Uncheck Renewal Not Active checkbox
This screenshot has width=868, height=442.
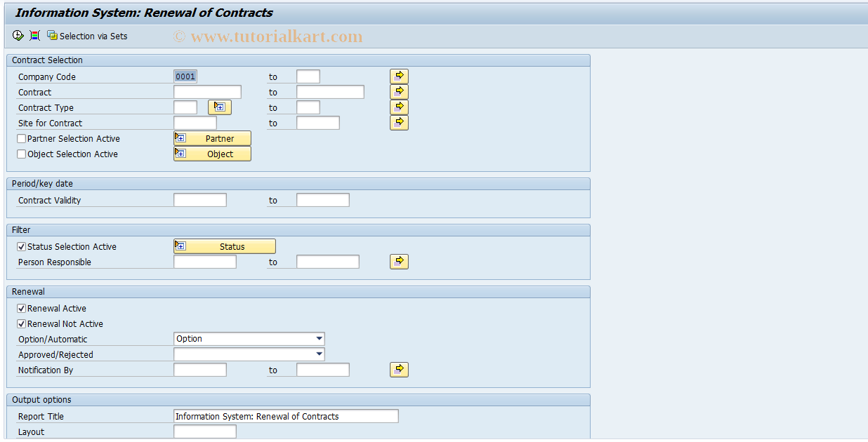point(22,324)
